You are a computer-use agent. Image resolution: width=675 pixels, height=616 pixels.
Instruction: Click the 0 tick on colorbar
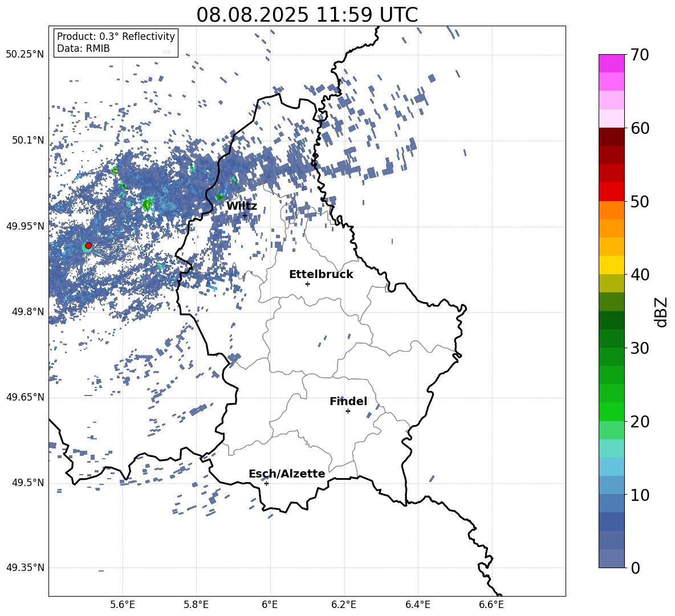click(x=636, y=568)
